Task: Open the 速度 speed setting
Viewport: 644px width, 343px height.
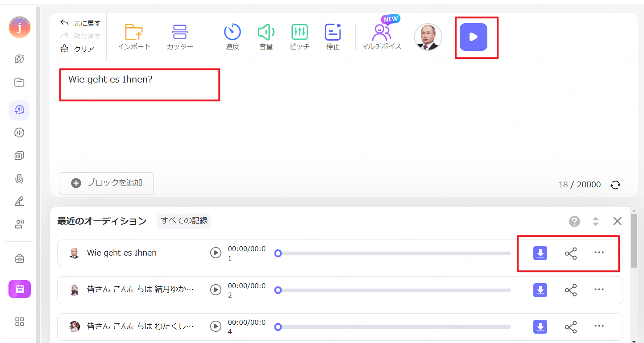Action: 232,37
